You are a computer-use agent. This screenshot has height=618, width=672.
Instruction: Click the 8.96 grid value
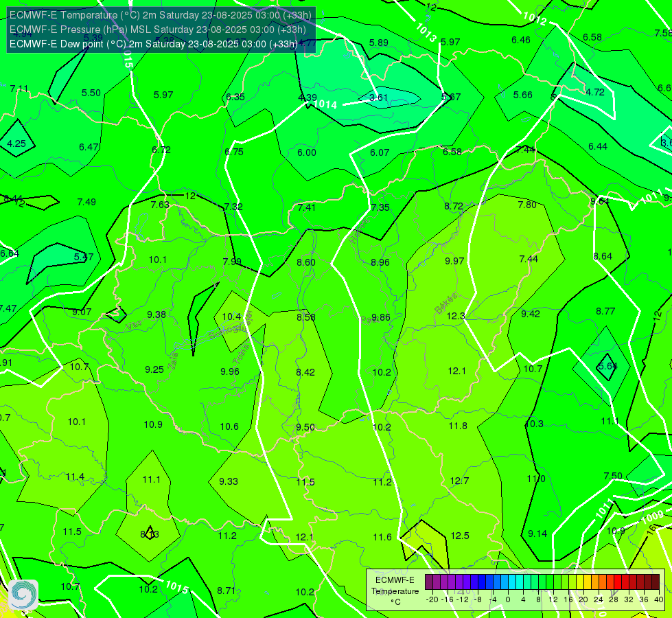(x=380, y=262)
